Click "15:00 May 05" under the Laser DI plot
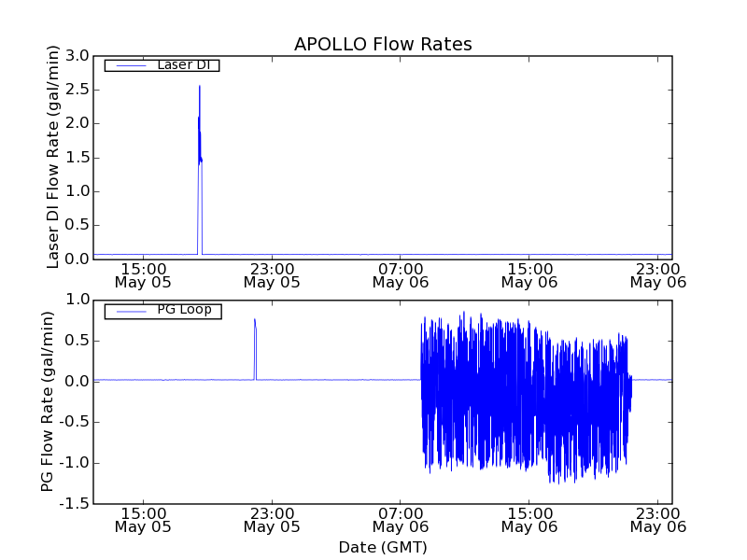 tap(143, 275)
